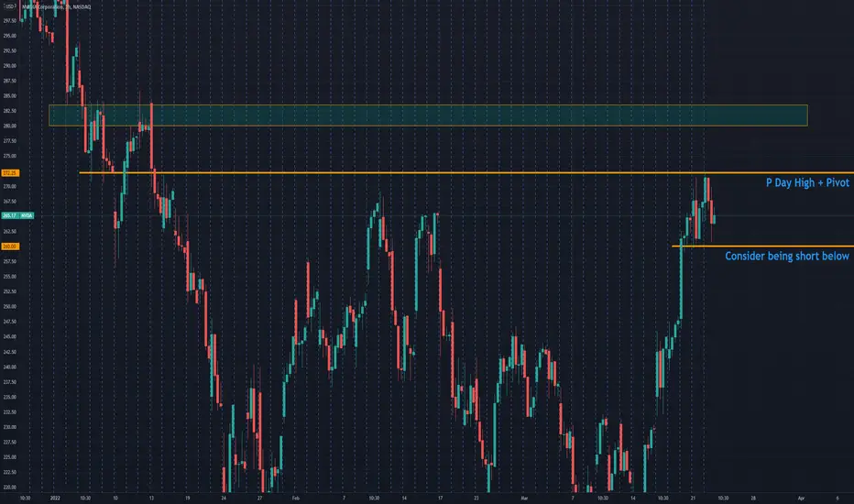
Task: Click the 230.00 price axis label
Action: click(x=10, y=427)
